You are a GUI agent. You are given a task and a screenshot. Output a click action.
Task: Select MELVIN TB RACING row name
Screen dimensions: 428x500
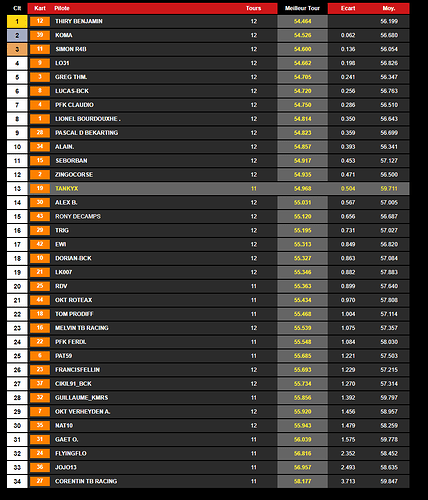point(82,328)
